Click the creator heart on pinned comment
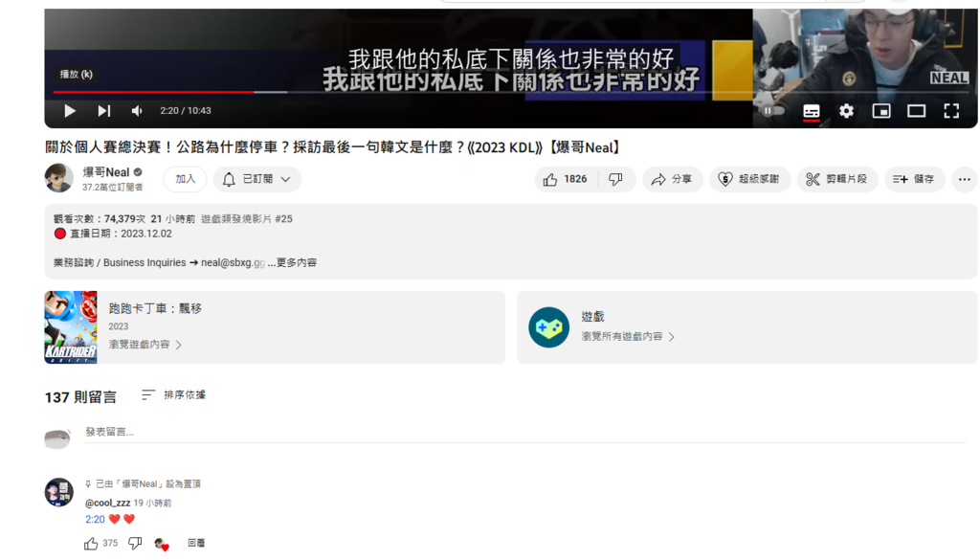The image size is (980, 560). coord(161,544)
